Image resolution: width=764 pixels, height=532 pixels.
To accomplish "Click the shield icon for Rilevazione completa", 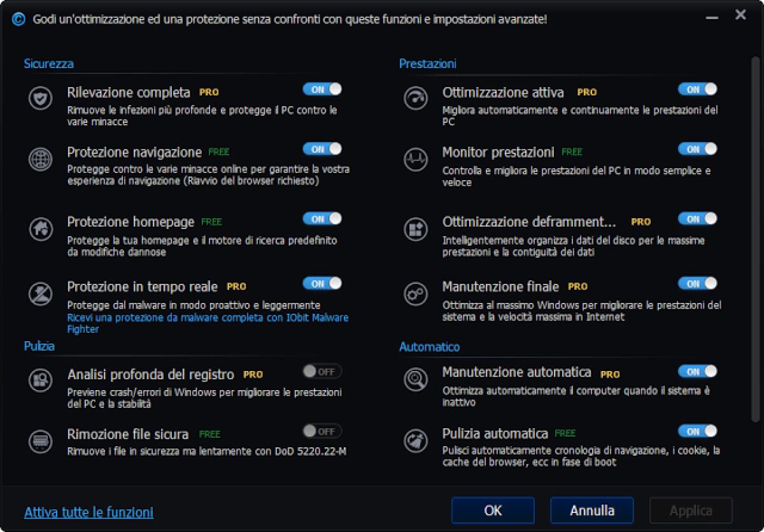I will [40, 99].
